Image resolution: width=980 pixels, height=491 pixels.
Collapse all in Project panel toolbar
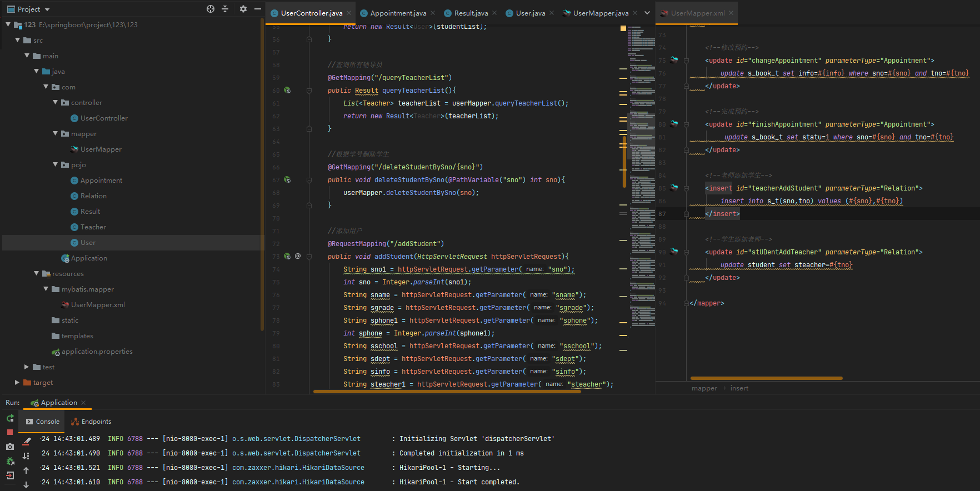point(225,9)
